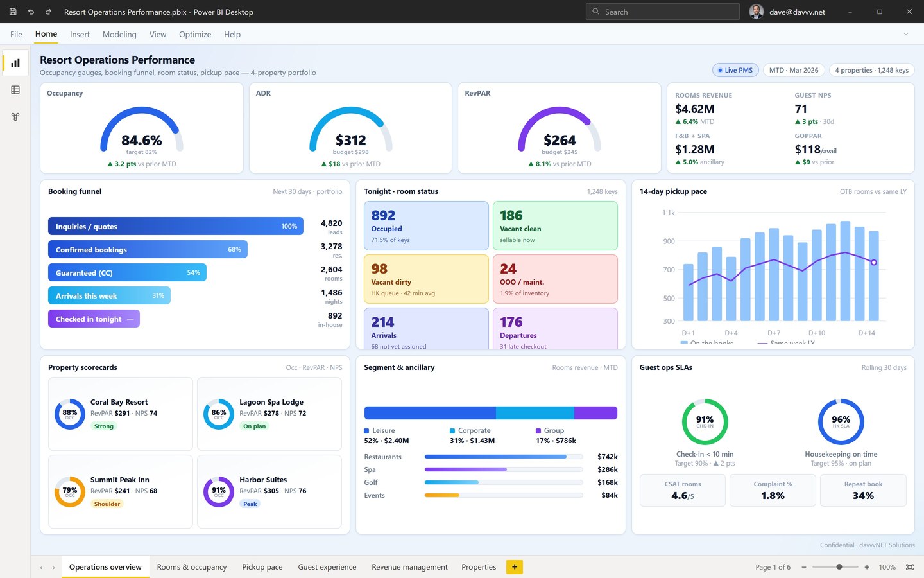
Task: Open the Lagoon Spa Lodge scorecard
Action: 269,414
